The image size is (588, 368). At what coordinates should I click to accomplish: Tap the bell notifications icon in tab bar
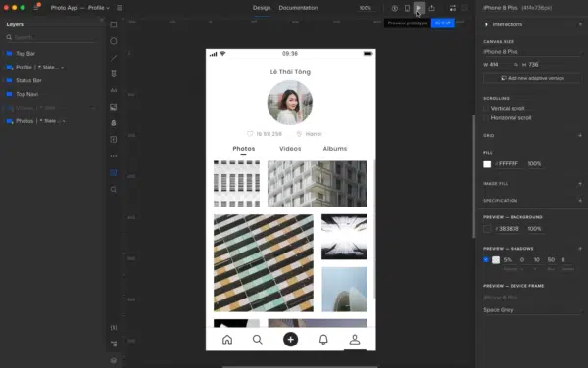(x=323, y=340)
